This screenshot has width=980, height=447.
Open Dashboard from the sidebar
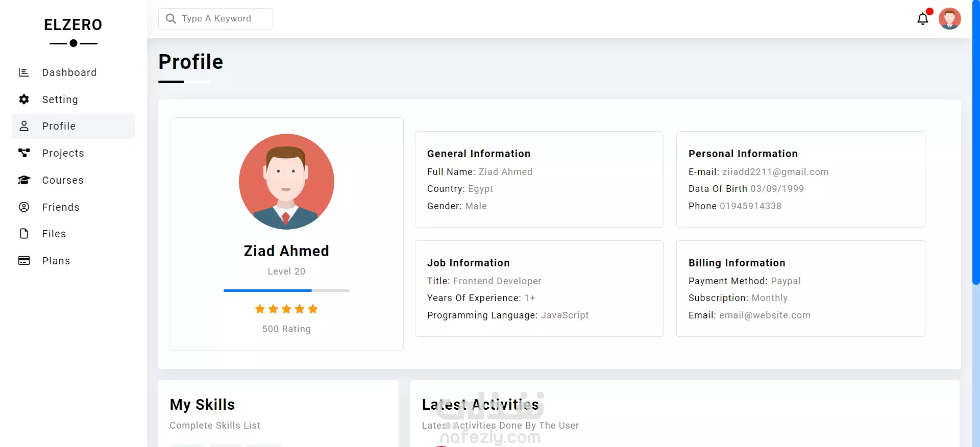tap(73, 72)
